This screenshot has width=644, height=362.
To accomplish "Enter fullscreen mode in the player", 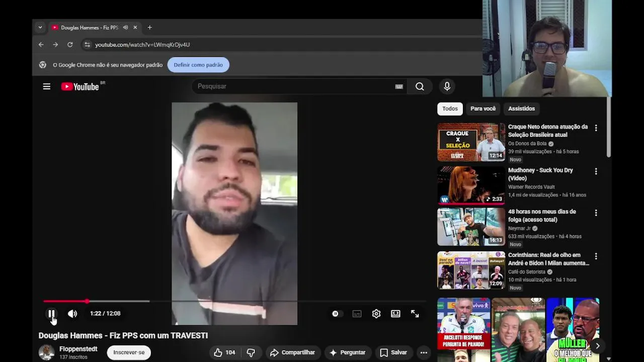I will [415, 314].
